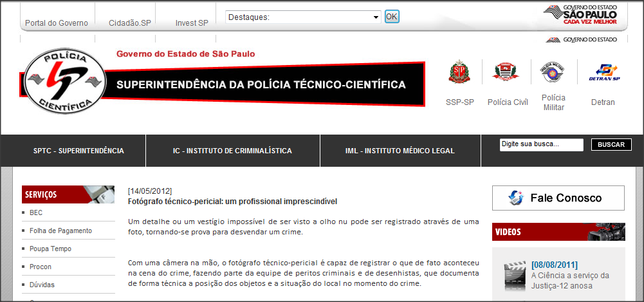Open the Destaques dropdown list
The width and height of the screenshot is (644, 302).
point(304,17)
